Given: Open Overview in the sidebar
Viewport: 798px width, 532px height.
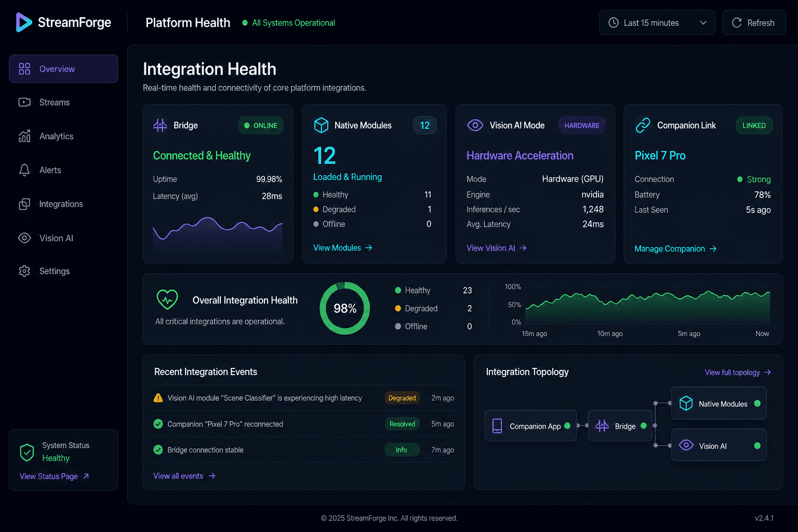Looking at the screenshot, I should (63, 69).
